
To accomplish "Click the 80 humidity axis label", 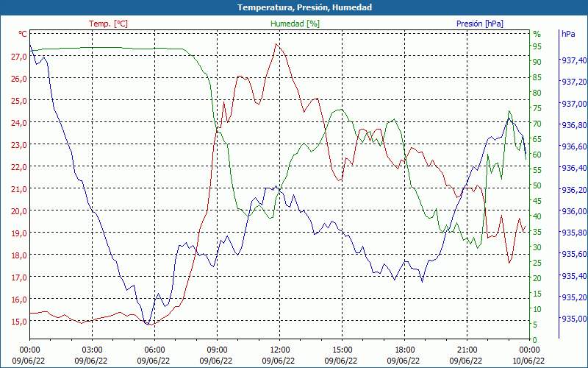I will tap(537, 93).
